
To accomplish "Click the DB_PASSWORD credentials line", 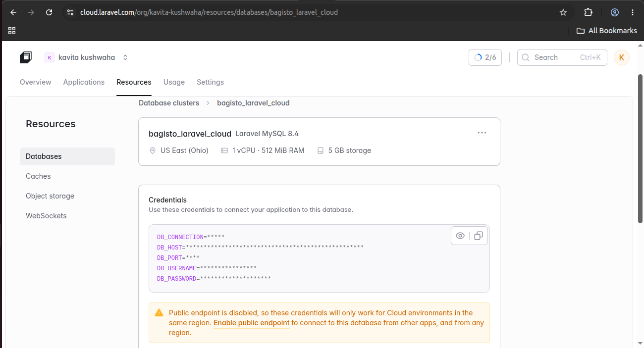I will pyautogui.click(x=214, y=279).
